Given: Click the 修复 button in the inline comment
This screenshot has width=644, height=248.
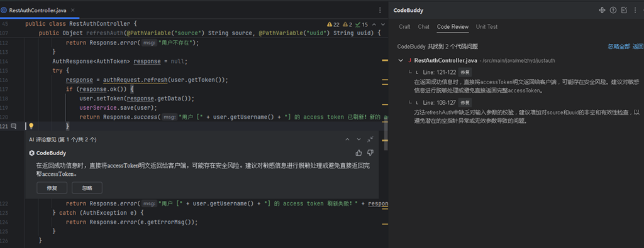Looking at the screenshot, I should [x=52, y=188].
